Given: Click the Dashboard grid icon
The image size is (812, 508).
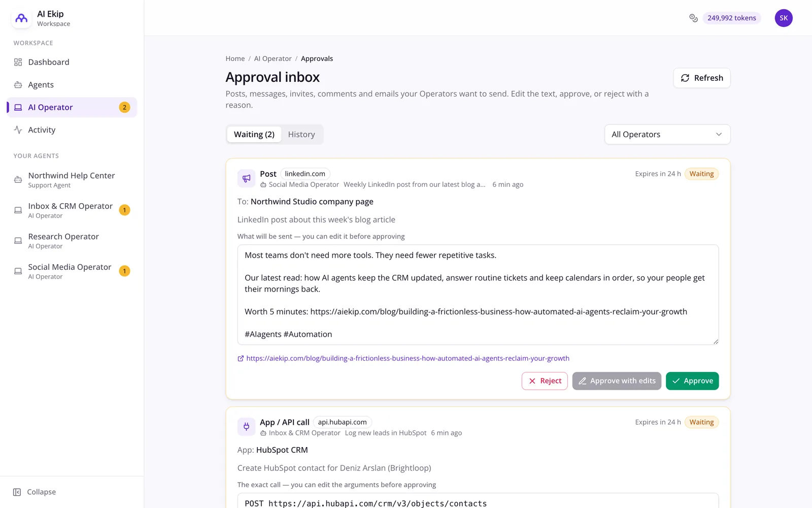Looking at the screenshot, I should coord(18,62).
